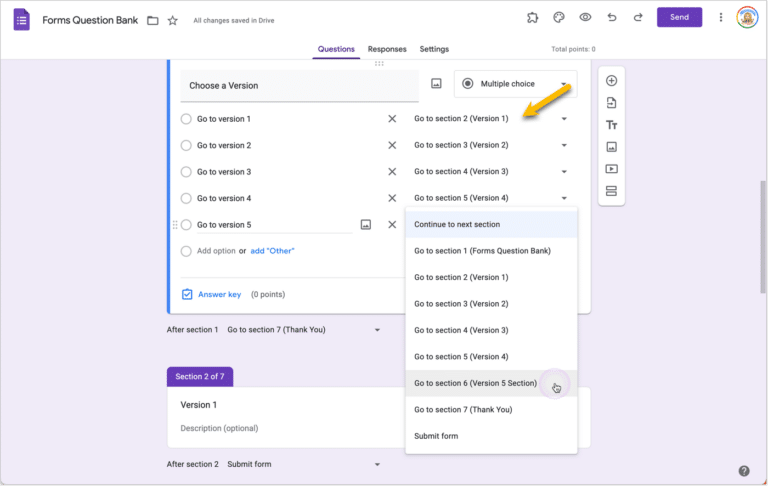The width and height of the screenshot is (768, 486).
Task: Open the Go to section 5 (Version 4) dropdown
Action: (x=491, y=198)
